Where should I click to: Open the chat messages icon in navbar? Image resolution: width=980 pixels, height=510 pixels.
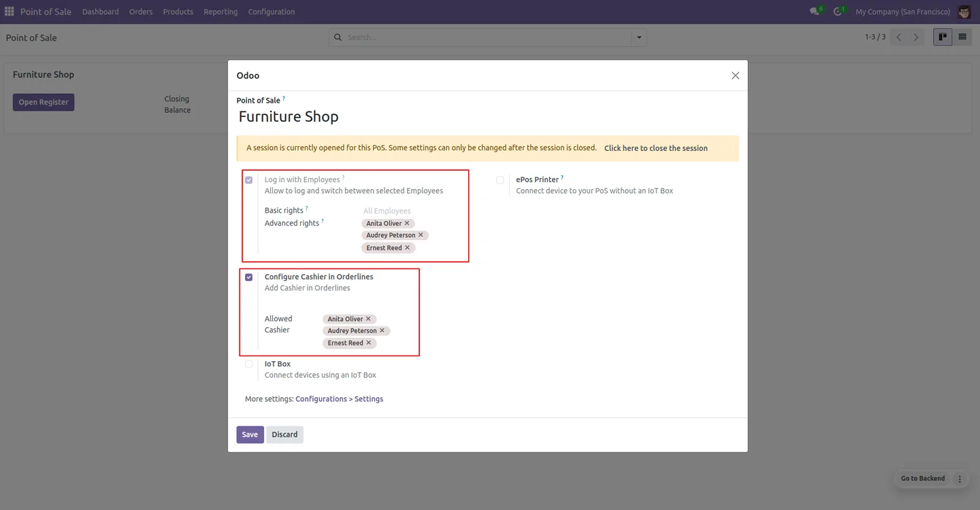pos(815,12)
